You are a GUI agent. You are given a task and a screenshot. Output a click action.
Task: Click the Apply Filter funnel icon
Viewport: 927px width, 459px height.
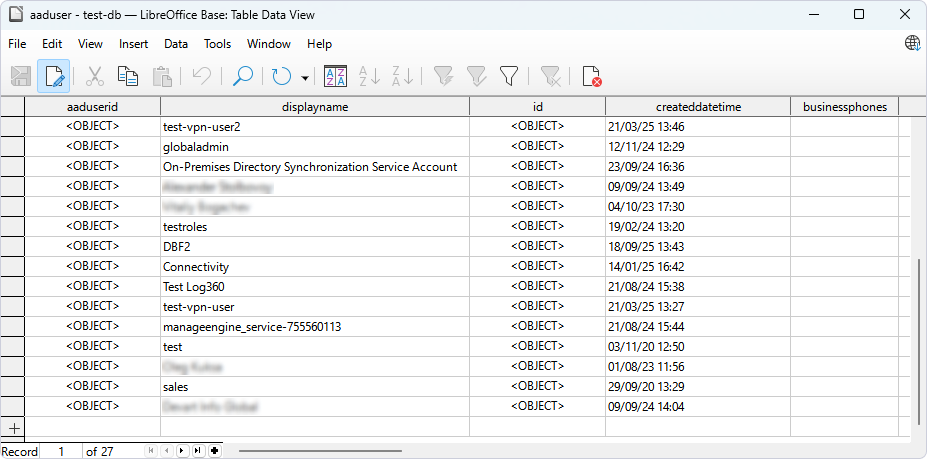(x=477, y=76)
